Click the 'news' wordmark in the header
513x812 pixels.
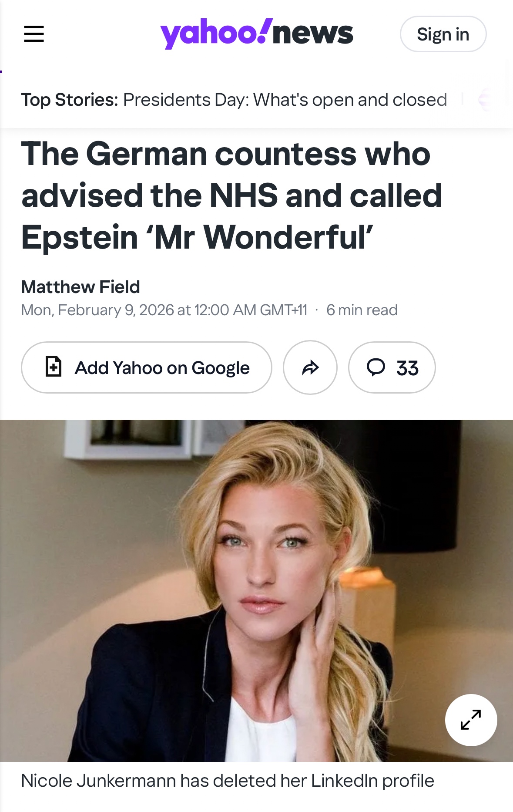pyautogui.click(x=313, y=34)
